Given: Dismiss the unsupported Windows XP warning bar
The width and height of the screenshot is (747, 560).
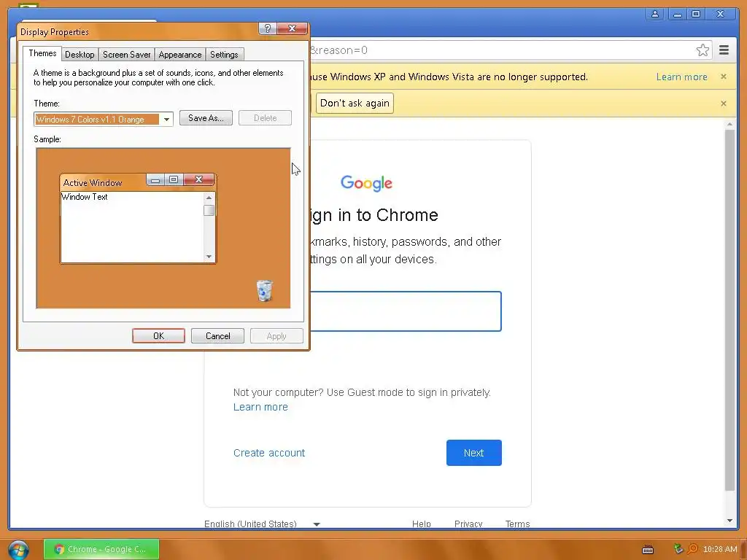Looking at the screenshot, I should pos(723,77).
